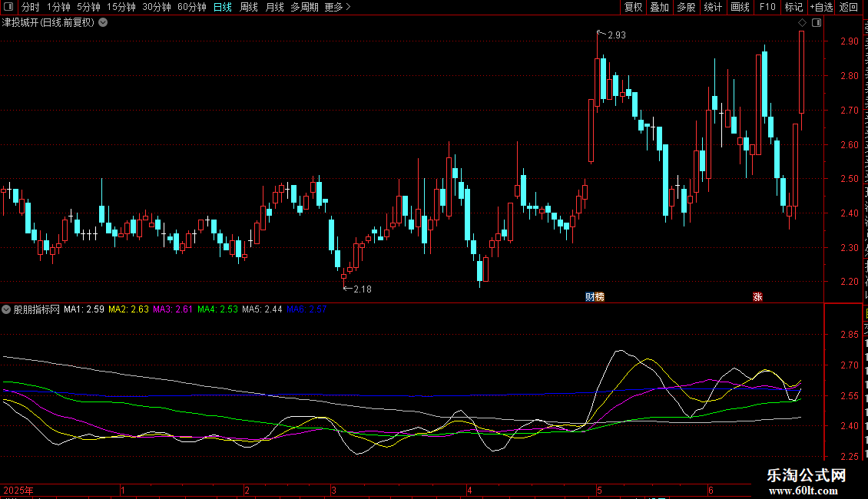The height and width of the screenshot is (499, 868).
Task: Click the MA4: 2.53 indicator value
Action: [x=217, y=309]
